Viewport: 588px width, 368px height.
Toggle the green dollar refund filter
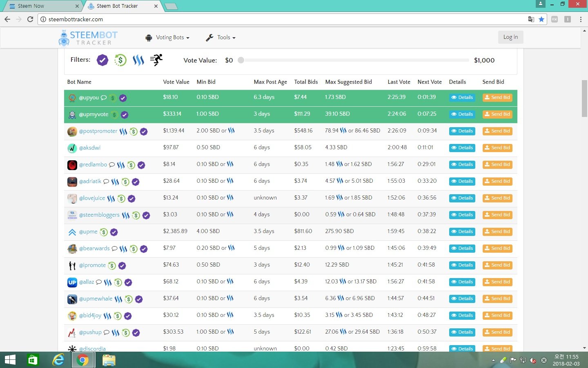pos(120,60)
